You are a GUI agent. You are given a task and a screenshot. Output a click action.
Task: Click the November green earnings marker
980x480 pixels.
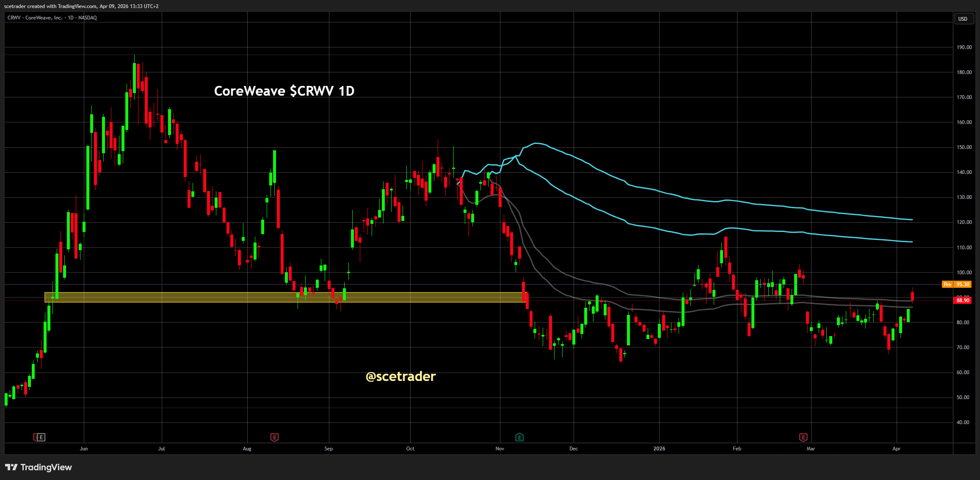point(519,437)
